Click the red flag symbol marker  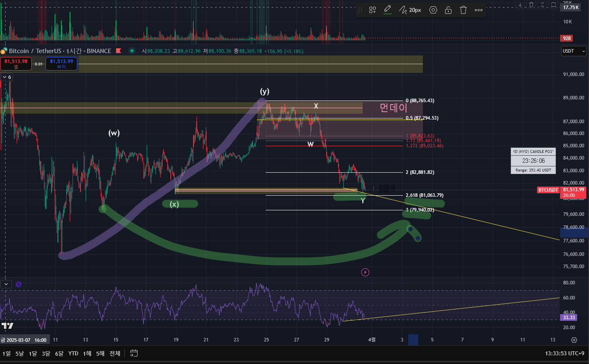click(x=119, y=51)
